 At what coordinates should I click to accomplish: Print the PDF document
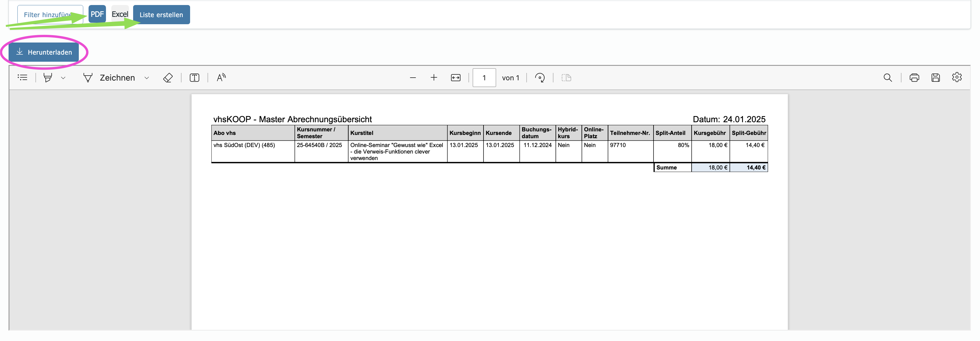point(914,78)
